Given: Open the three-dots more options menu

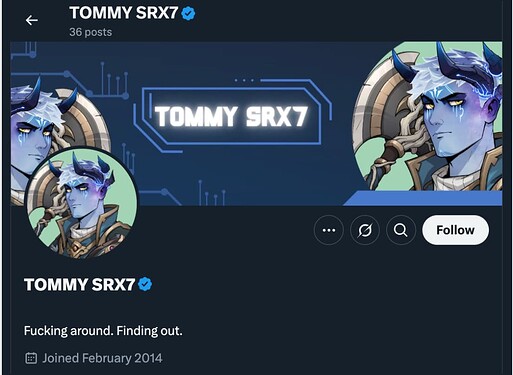Looking at the screenshot, I should coord(329,230).
